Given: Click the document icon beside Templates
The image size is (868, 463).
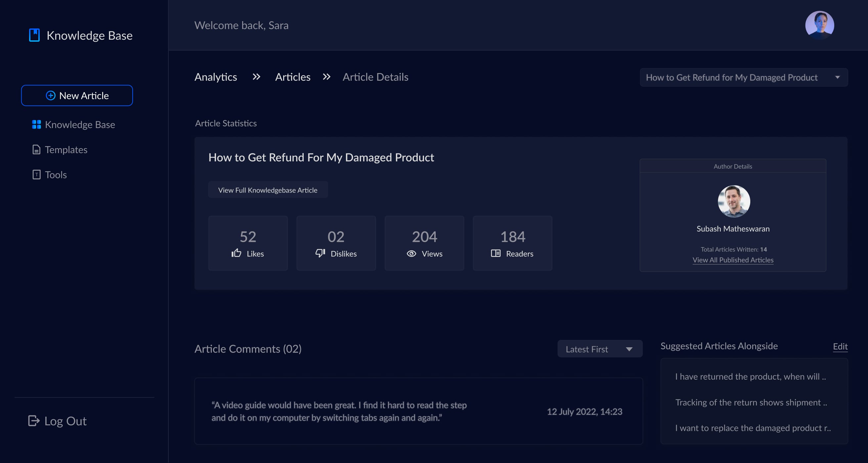Looking at the screenshot, I should point(36,149).
